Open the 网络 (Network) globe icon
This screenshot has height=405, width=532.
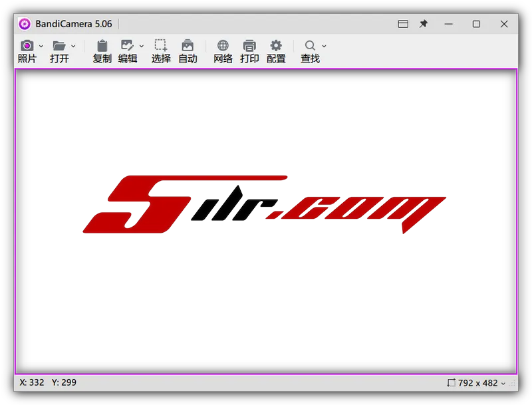tap(223, 46)
